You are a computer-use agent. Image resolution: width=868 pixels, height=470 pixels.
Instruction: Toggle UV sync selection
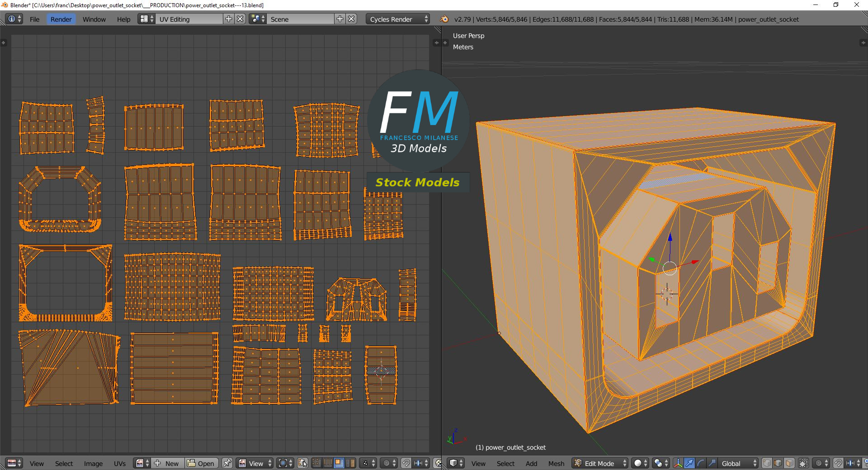(302, 463)
